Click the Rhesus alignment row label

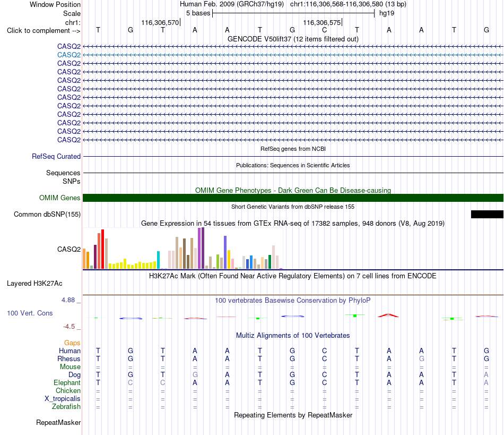pos(69,359)
